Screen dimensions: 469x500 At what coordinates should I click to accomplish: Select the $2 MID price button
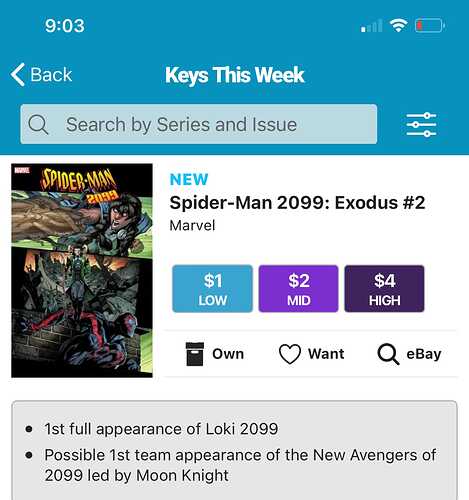[x=298, y=289]
